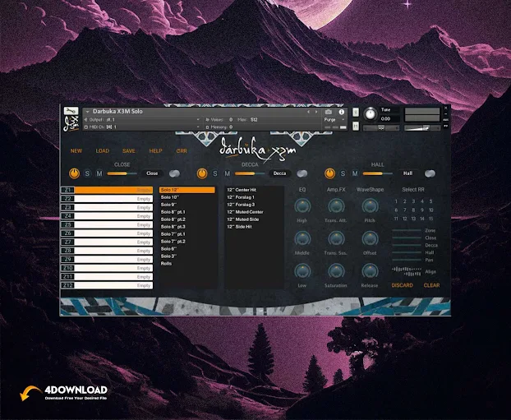Viewport: 511px width, 420px height.
Task: Open the Hall mic output dropdown
Action: [407, 173]
